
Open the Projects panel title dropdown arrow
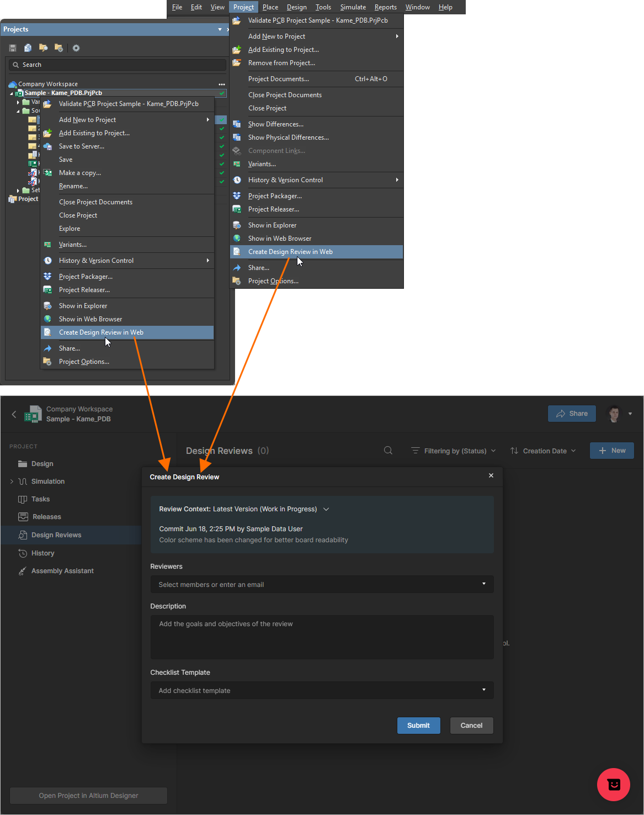(220, 29)
